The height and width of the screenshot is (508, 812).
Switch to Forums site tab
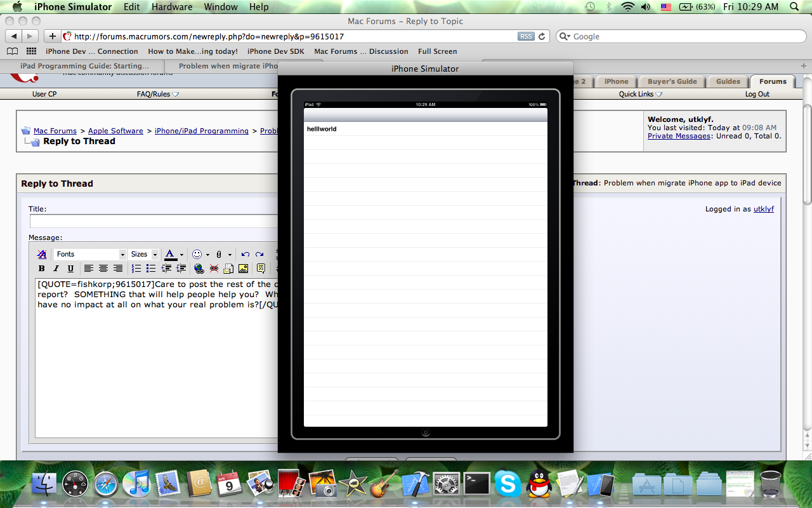773,81
